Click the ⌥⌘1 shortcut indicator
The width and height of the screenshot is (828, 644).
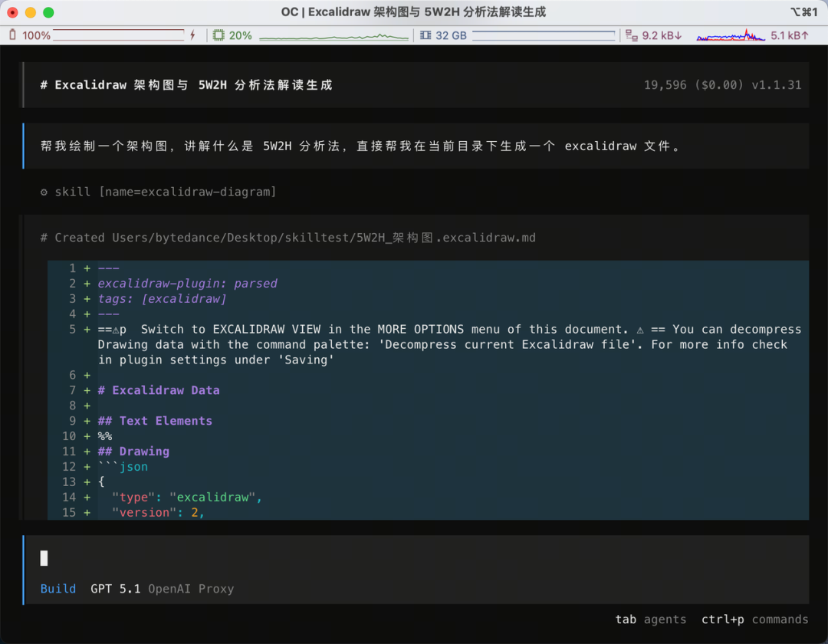pos(803,12)
